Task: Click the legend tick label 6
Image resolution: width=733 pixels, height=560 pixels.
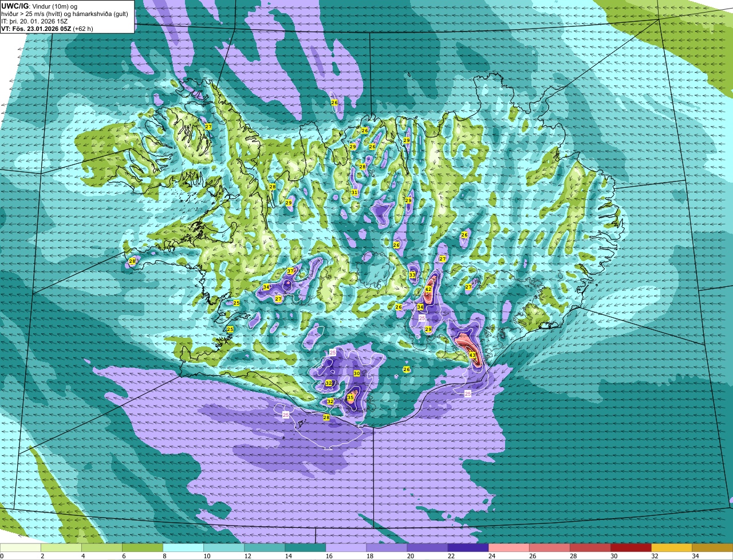Action: (124, 556)
